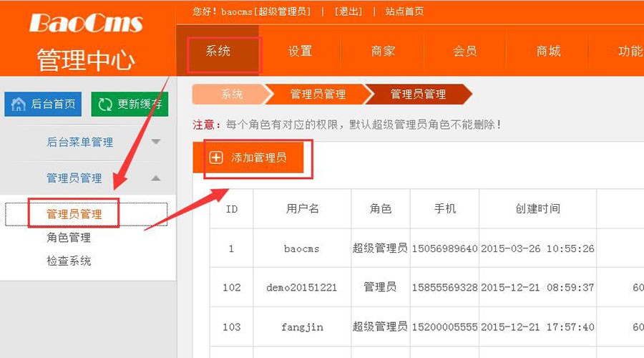Click the 角色 column header

coord(381,209)
